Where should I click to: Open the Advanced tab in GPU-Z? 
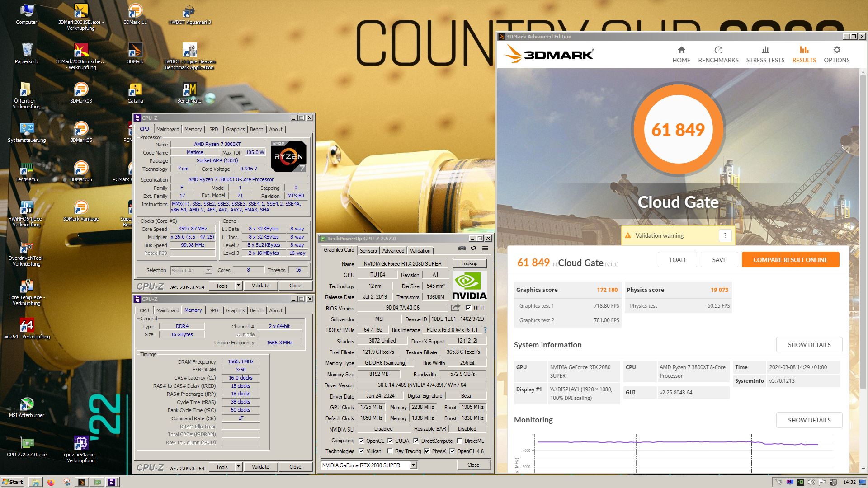click(x=393, y=251)
